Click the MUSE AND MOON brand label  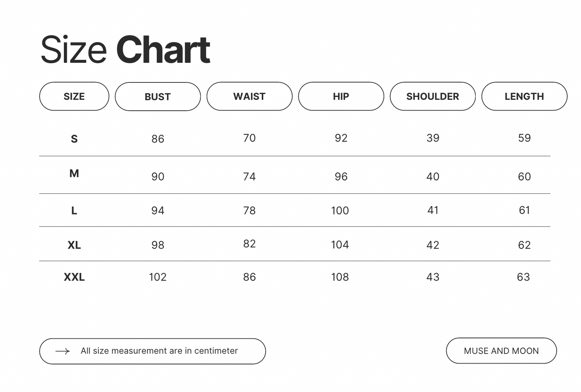pos(501,351)
